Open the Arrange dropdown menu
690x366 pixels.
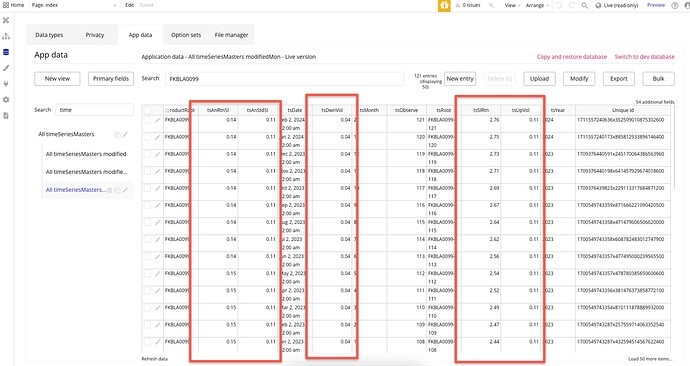(x=537, y=5)
